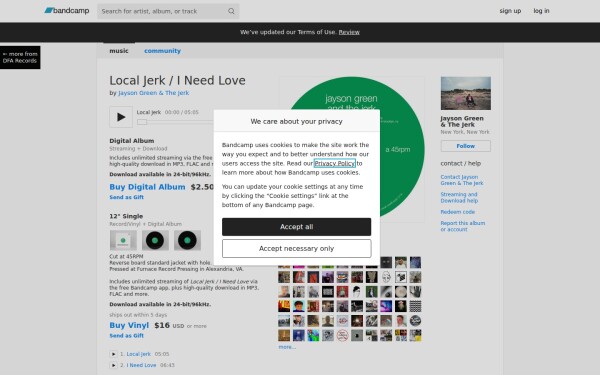The width and height of the screenshot is (600, 375).
Task: Click the Redeem code link
Action: click(x=457, y=212)
